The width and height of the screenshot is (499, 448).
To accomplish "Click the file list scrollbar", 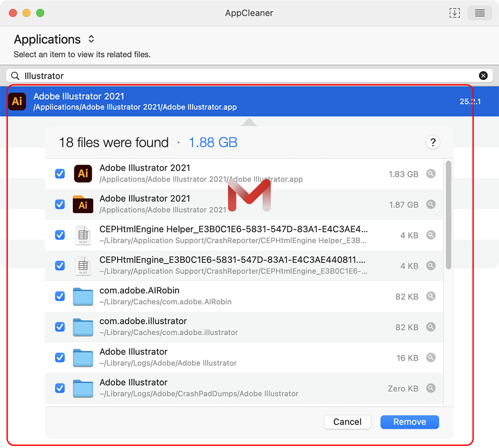I will point(449,215).
